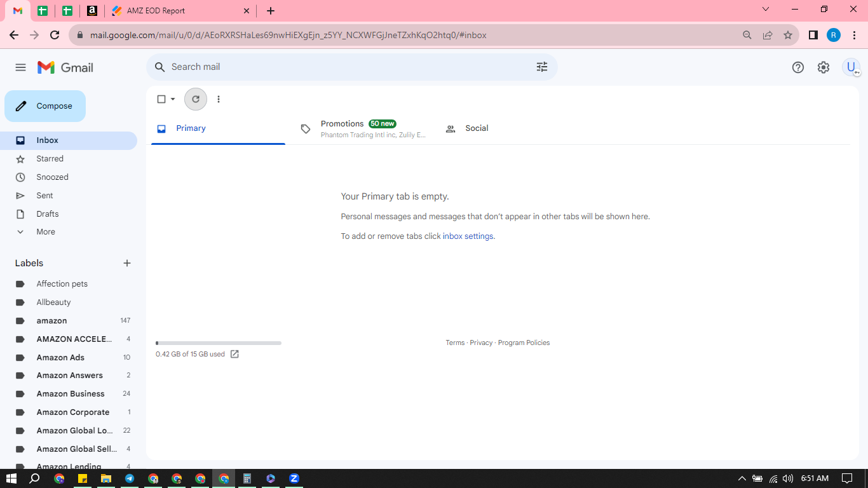Viewport: 868px width, 488px height.
Task: Open the Chrome profile R avatar
Action: [834, 35]
